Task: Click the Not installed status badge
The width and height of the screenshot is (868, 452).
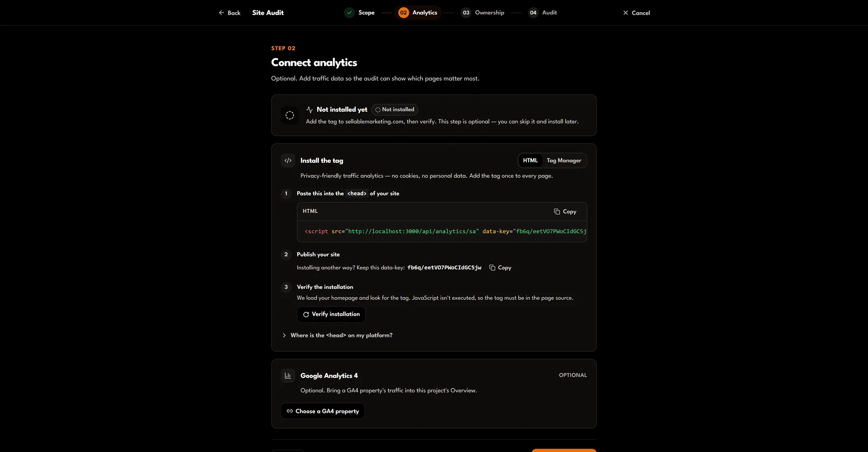Action: pyautogui.click(x=395, y=109)
